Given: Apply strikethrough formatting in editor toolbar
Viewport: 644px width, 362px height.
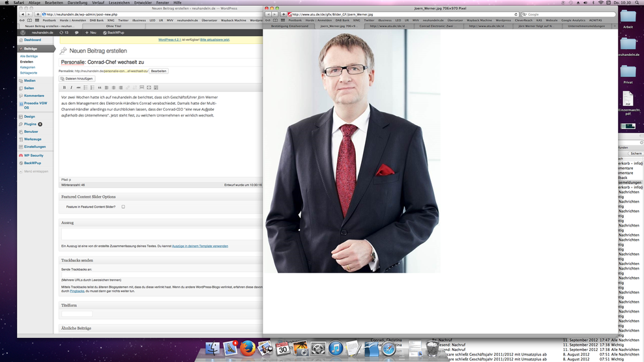Looking at the screenshot, I should (78, 87).
